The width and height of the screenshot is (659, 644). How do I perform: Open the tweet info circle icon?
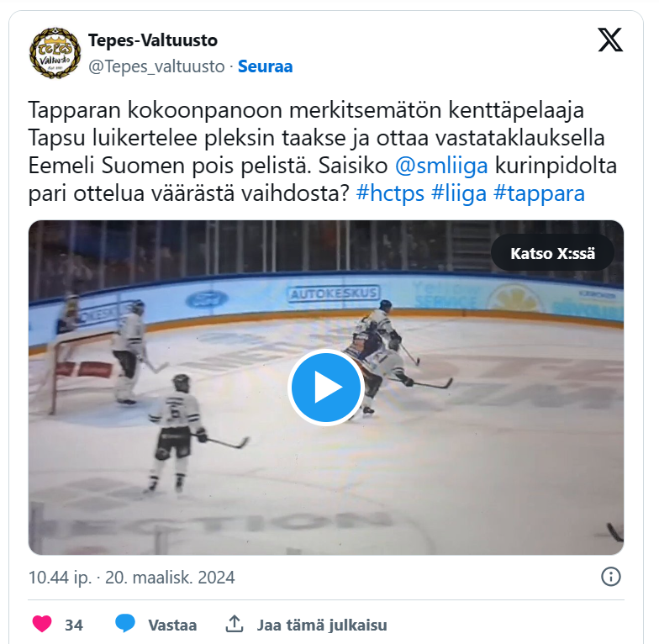pyautogui.click(x=610, y=577)
